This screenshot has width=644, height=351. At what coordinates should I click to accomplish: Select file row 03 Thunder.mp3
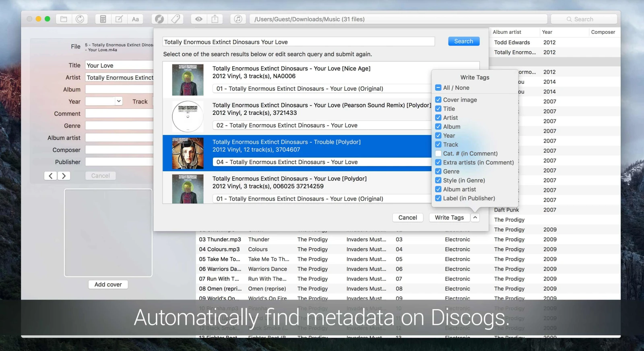pos(408,239)
